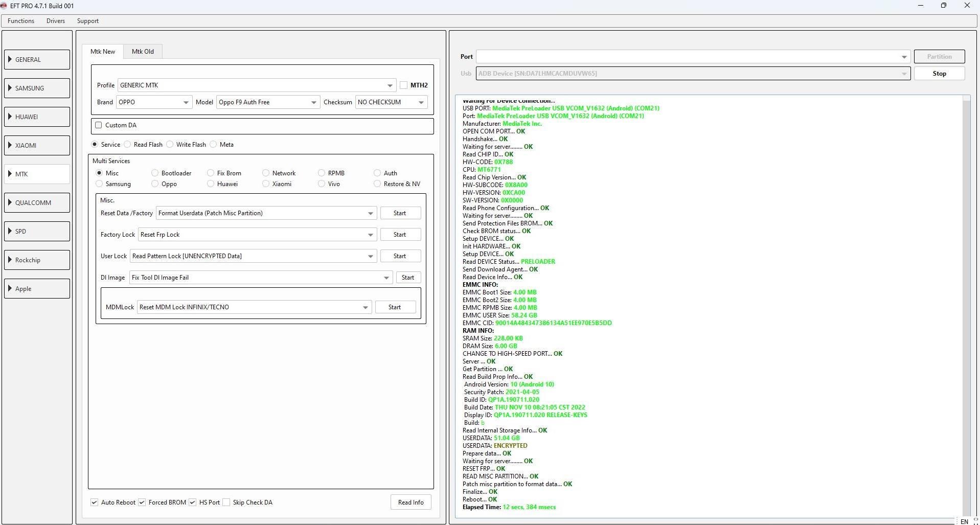Choose the Oppo service option

click(155, 184)
